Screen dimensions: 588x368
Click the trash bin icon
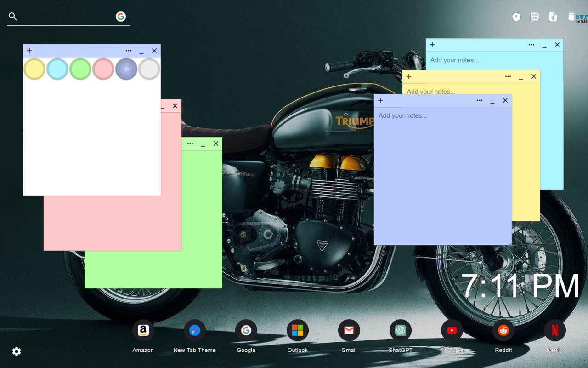point(571,17)
